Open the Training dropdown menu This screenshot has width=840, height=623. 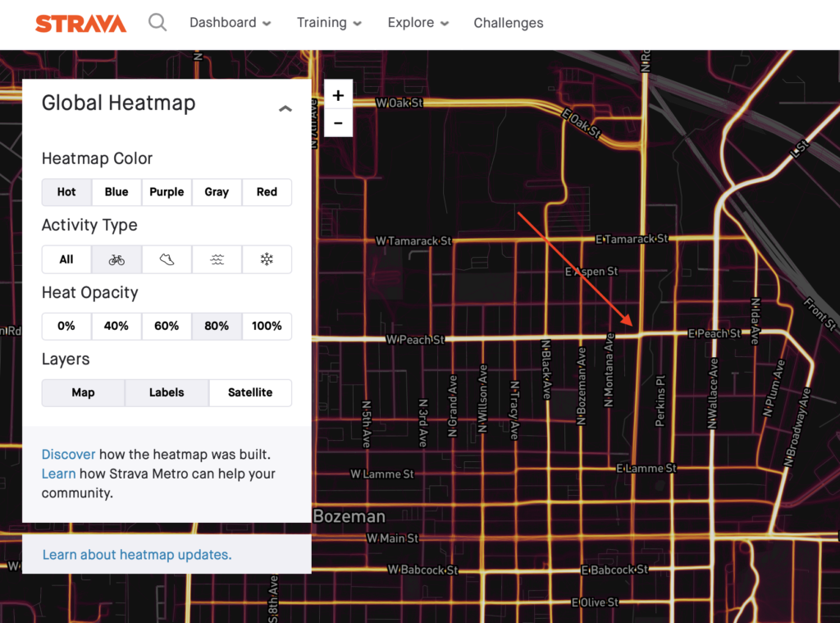point(330,22)
